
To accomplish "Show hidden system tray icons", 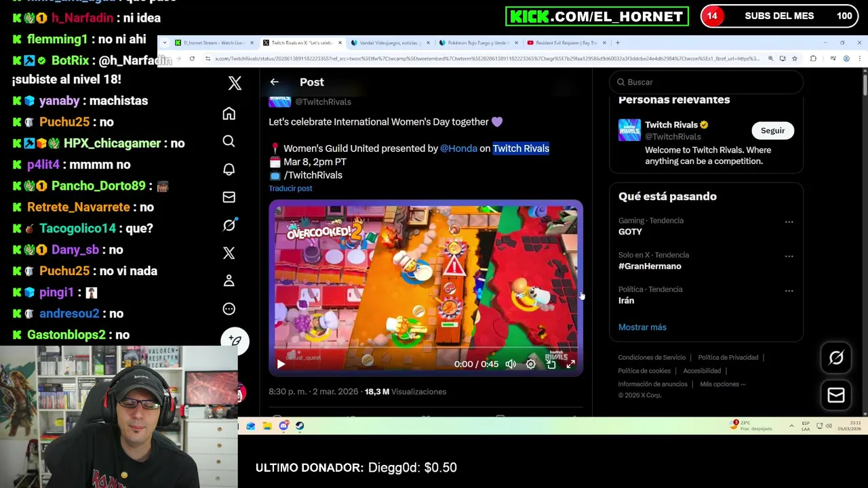I will [x=791, y=426].
